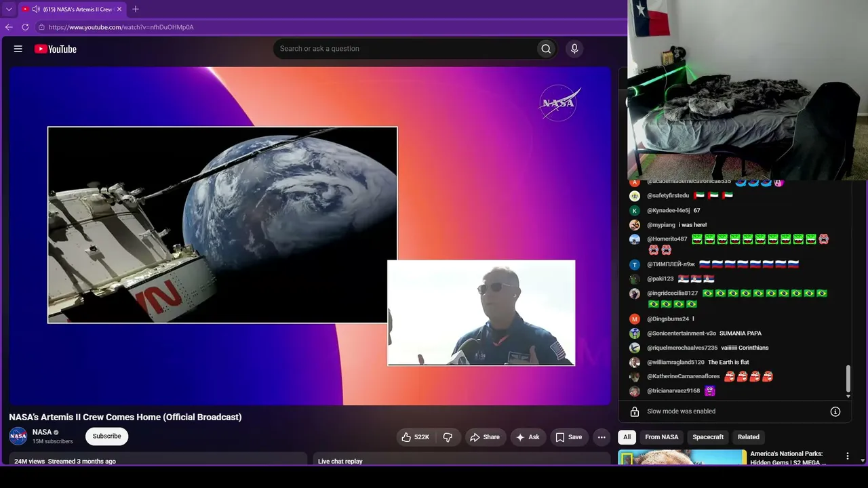This screenshot has height=488, width=868.
Task: Click @tricianarvaez9168's chat avatar
Action: 635,391
